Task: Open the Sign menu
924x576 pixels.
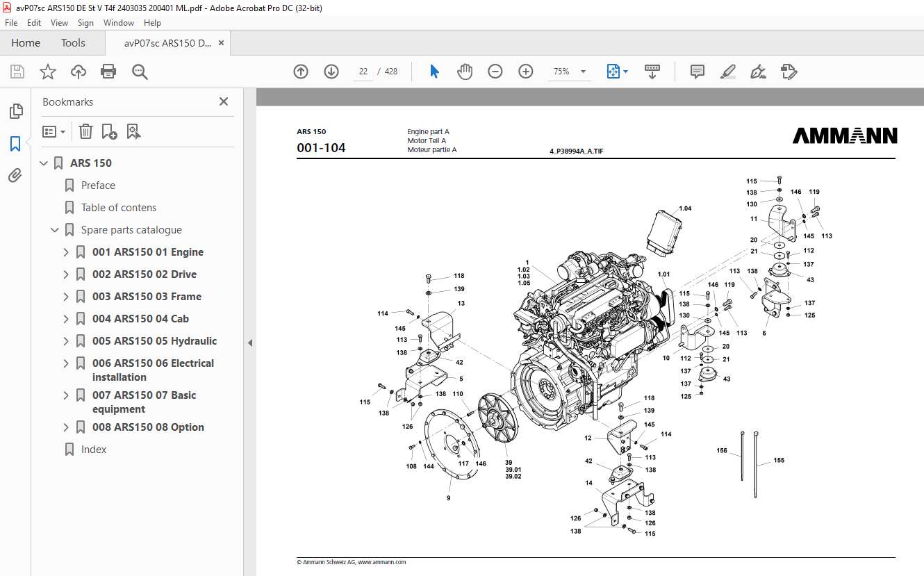Action: pyautogui.click(x=85, y=23)
